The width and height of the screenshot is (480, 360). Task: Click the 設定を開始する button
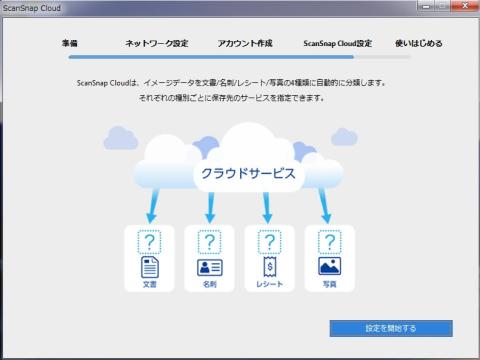click(x=391, y=328)
